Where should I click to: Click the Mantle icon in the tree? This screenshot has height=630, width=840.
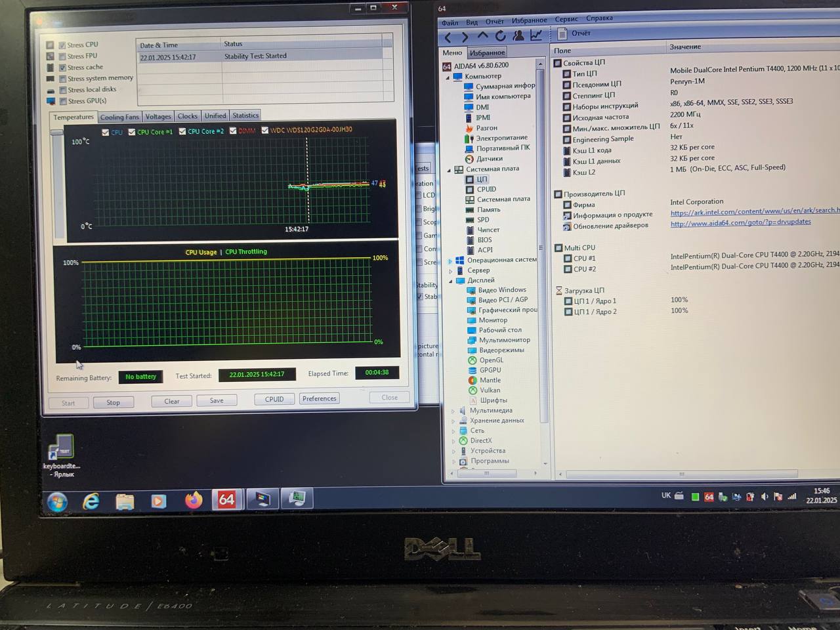click(472, 380)
